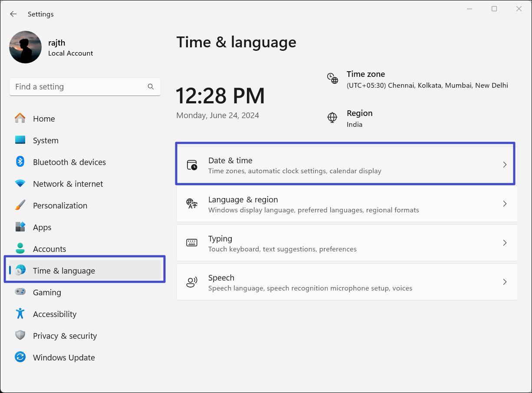Click the search magnifier icon
Viewport: 532px width, 393px height.
[x=151, y=87]
